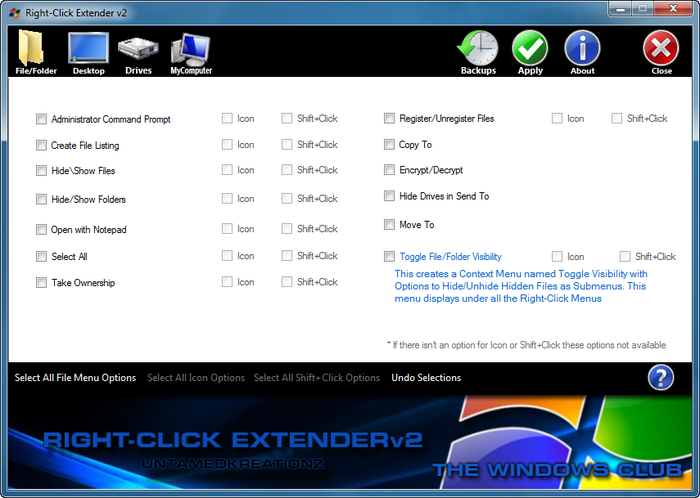The width and height of the screenshot is (700, 498).
Task: Enable Hide\Show Files option
Action: point(41,171)
